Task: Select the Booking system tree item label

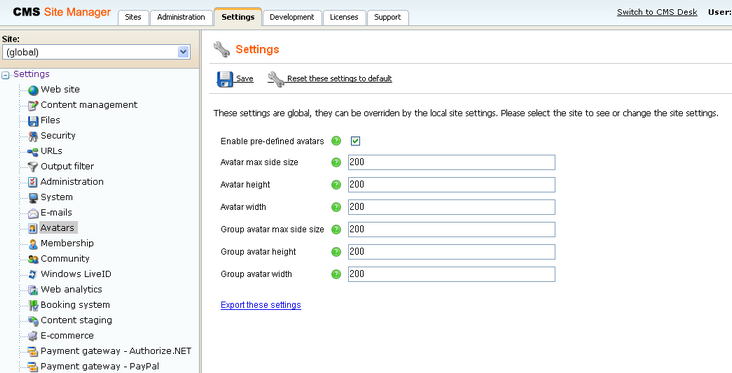Action: point(75,305)
